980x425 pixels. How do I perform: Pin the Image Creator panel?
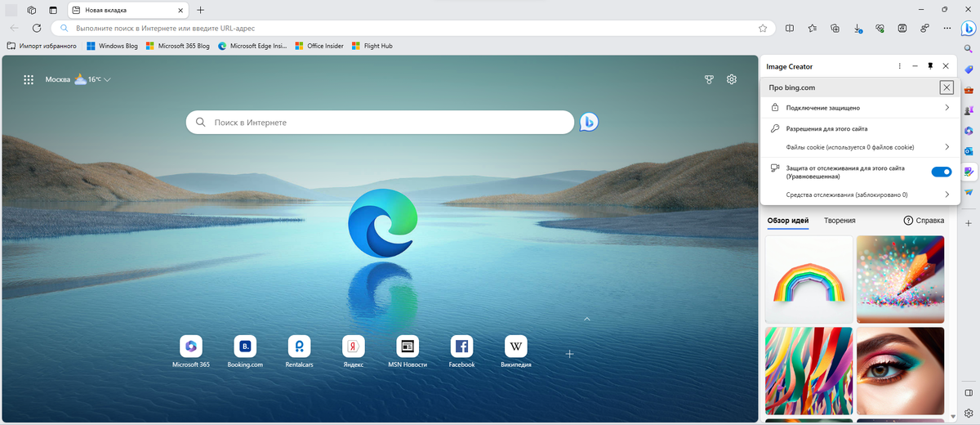[x=929, y=66]
